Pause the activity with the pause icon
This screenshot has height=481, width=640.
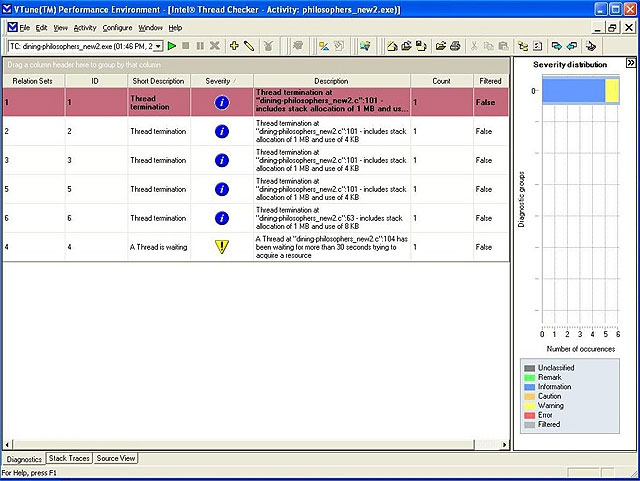(200, 46)
